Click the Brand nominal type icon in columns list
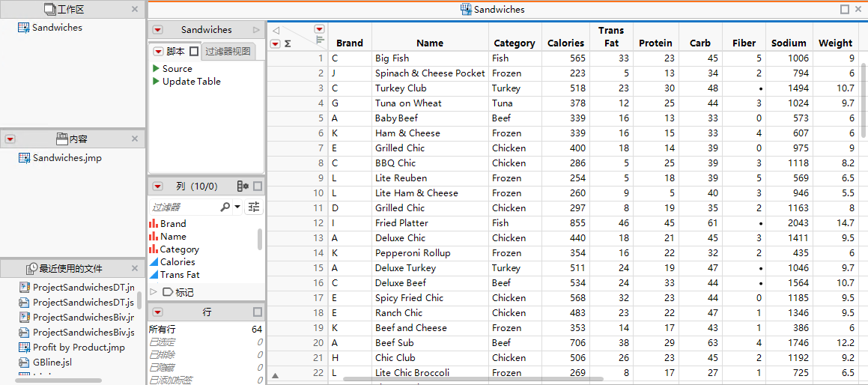 [154, 224]
